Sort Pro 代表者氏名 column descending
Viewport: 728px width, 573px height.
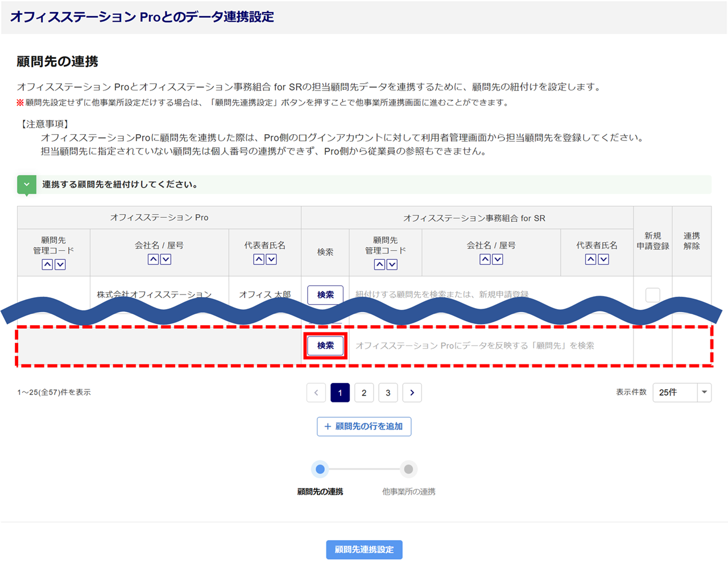(x=271, y=259)
